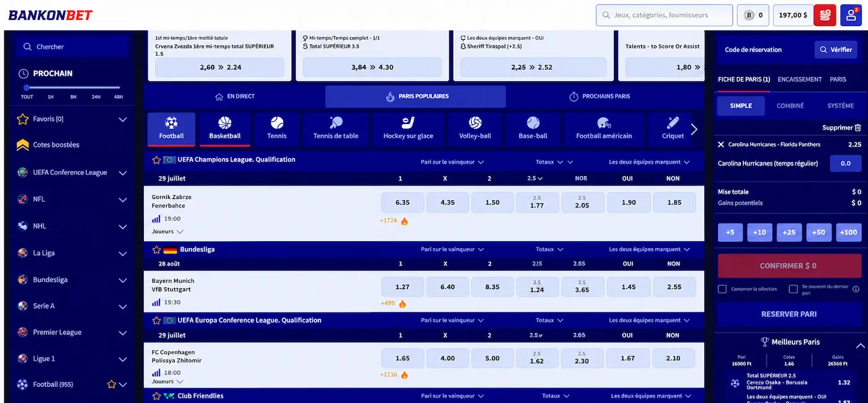Switch to EN DIRECT tab
The width and height of the screenshot is (868, 403).
(x=234, y=97)
